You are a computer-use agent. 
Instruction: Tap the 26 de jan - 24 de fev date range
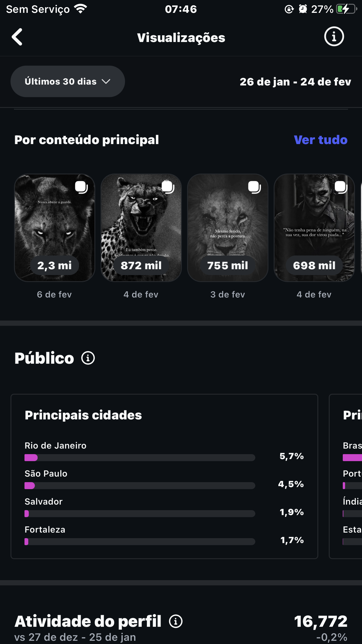[295, 82]
